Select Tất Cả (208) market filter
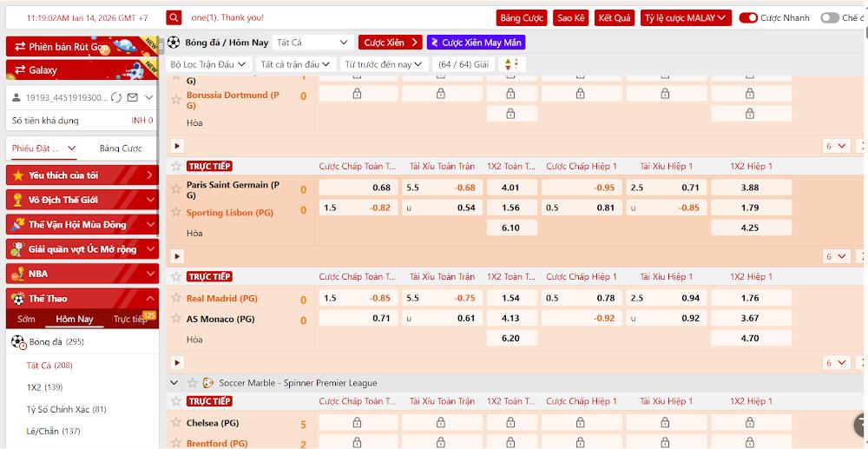Viewport: 868px width, 449px height. click(x=49, y=366)
